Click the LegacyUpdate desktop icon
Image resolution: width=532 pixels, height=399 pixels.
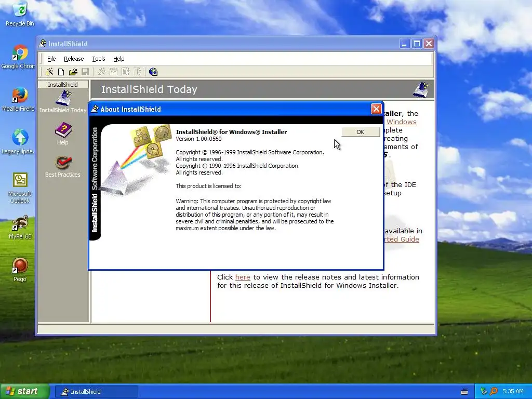pyautogui.click(x=19, y=142)
